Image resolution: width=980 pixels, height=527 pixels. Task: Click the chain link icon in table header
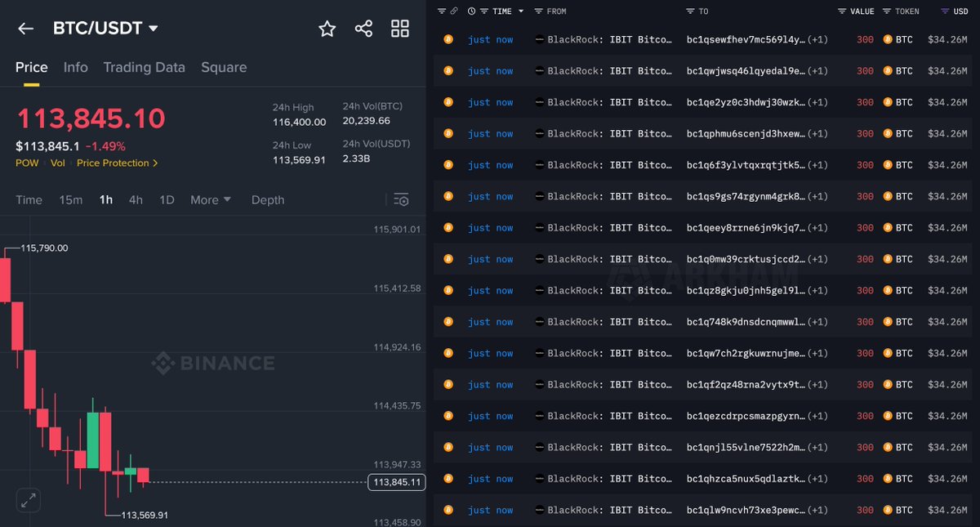pyautogui.click(x=453, y=11)
